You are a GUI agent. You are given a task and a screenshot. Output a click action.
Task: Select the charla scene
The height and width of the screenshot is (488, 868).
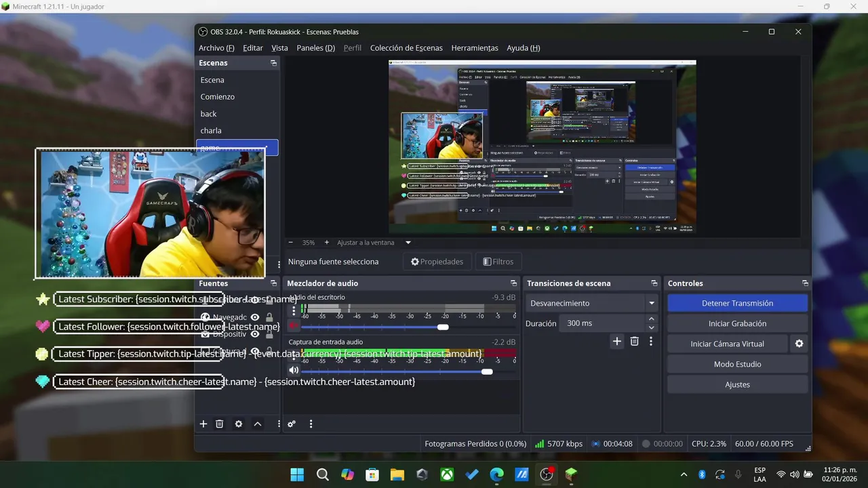(x=237, y=131)
